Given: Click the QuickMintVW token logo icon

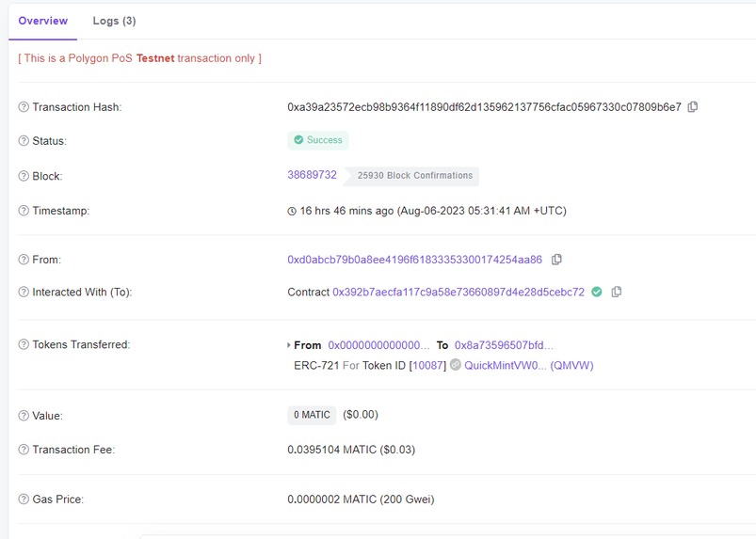Looking at the screenshot, I should [455, 365].
